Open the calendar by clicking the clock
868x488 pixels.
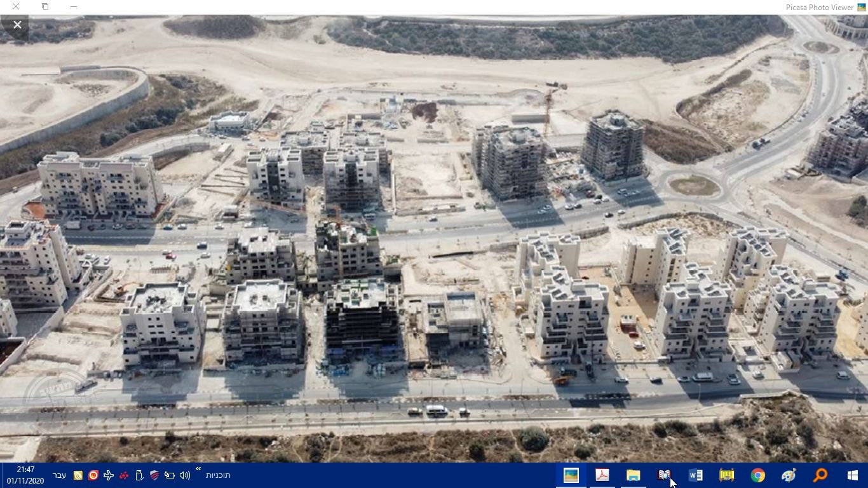[x=26, y=474]
